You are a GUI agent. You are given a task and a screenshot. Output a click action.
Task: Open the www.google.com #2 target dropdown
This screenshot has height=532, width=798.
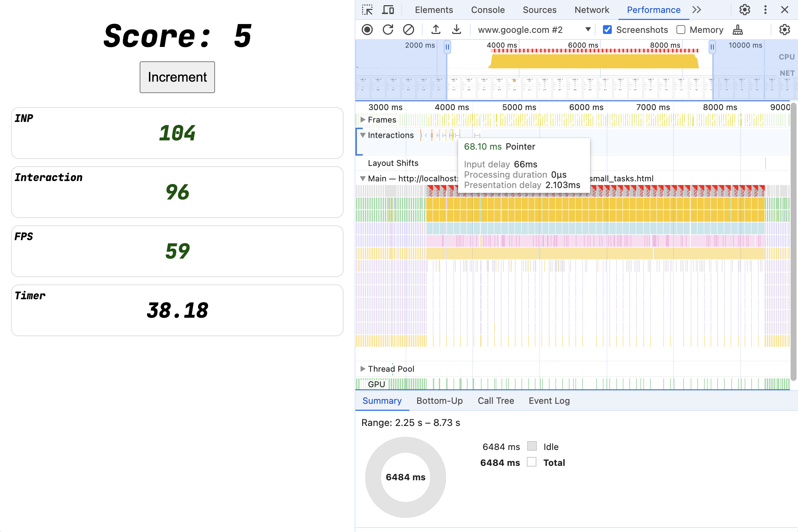coord(587,29)
